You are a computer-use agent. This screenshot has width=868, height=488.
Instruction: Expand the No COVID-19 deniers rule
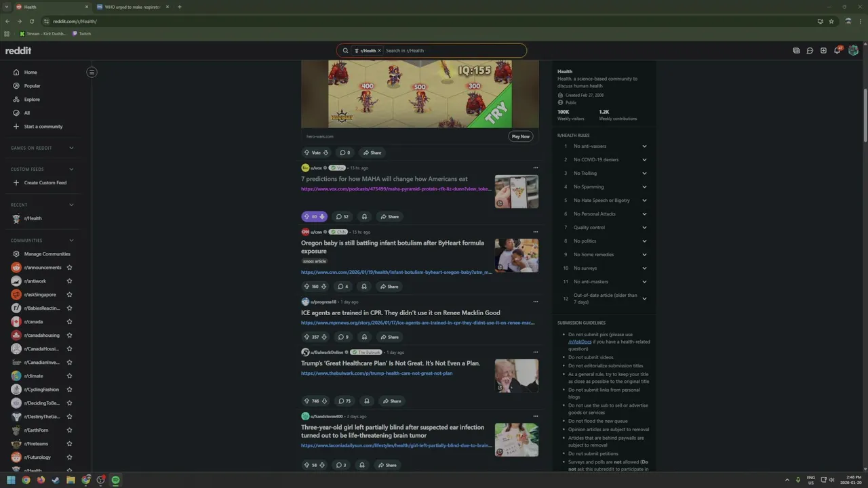pyautogui.click(x=644, y=160)
